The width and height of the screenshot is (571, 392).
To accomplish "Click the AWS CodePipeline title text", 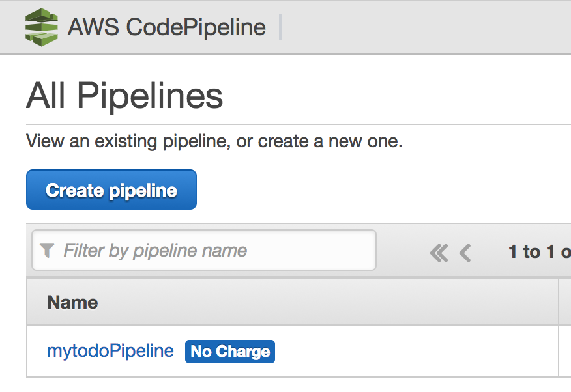I will pos(167,27).
